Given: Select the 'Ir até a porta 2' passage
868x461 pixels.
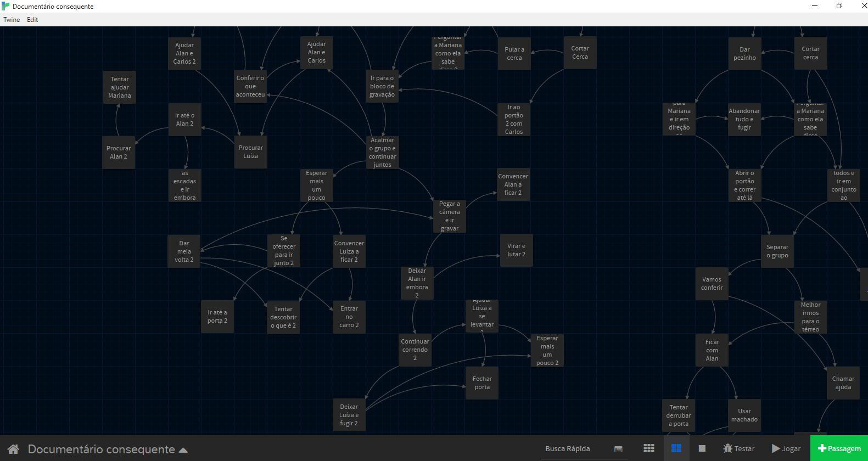Looking at the screenshot, I should pyautogui.click(x=217, y=317).
